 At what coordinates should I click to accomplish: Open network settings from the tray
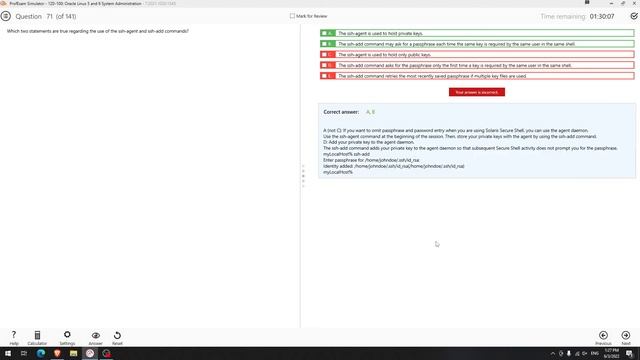coord(577,353)
